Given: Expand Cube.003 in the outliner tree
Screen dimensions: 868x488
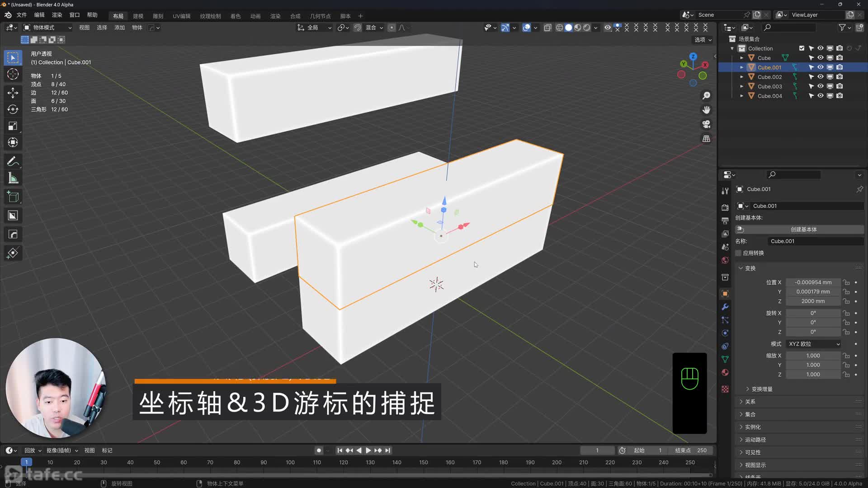Looking at the screenshot, I should pos(741,86).
